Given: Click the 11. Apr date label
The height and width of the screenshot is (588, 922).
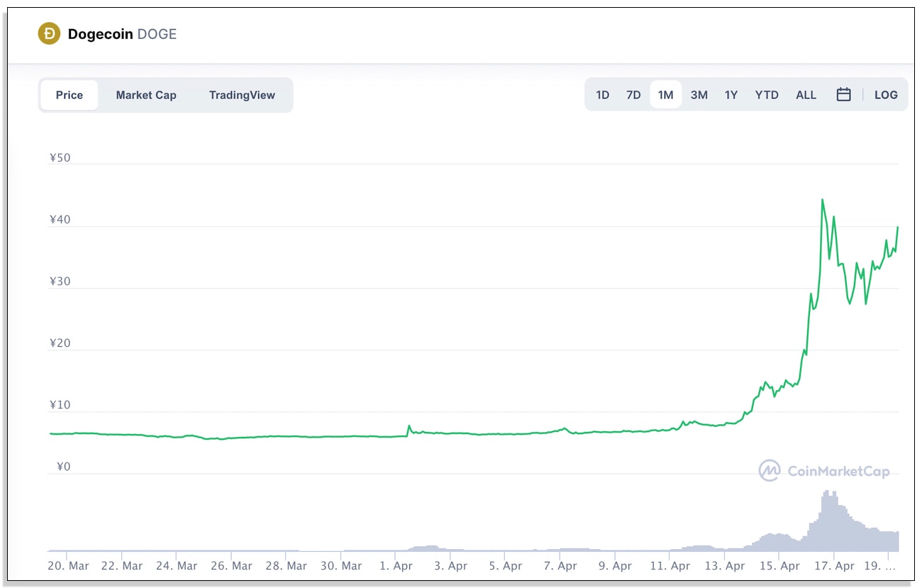Looking at the screenshot, I should (x=670, y=566).
